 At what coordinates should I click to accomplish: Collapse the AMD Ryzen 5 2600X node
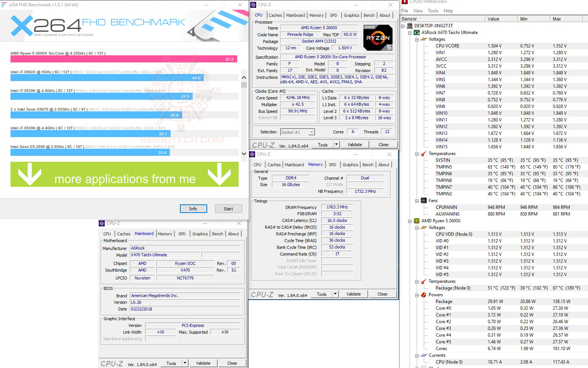click(x=410, y=221)
